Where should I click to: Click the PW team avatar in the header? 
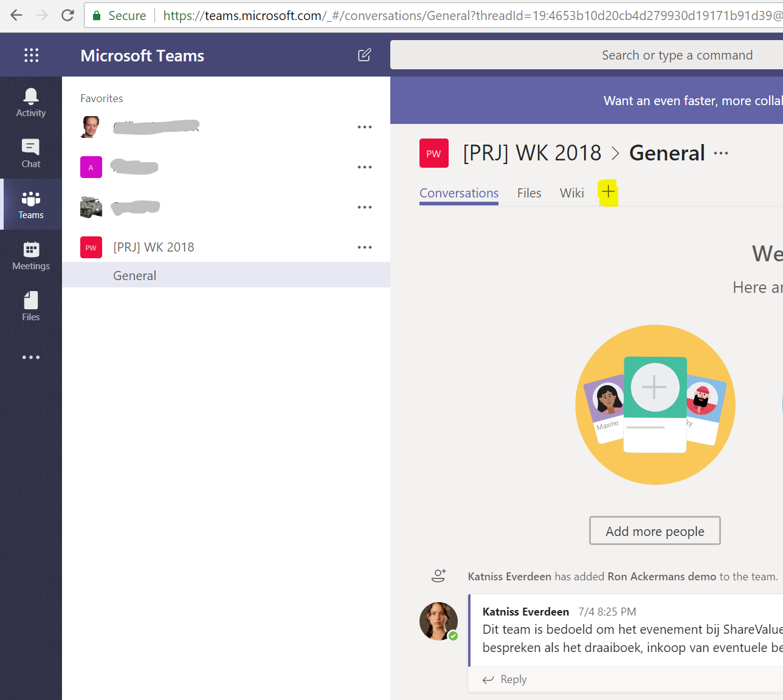434,153
